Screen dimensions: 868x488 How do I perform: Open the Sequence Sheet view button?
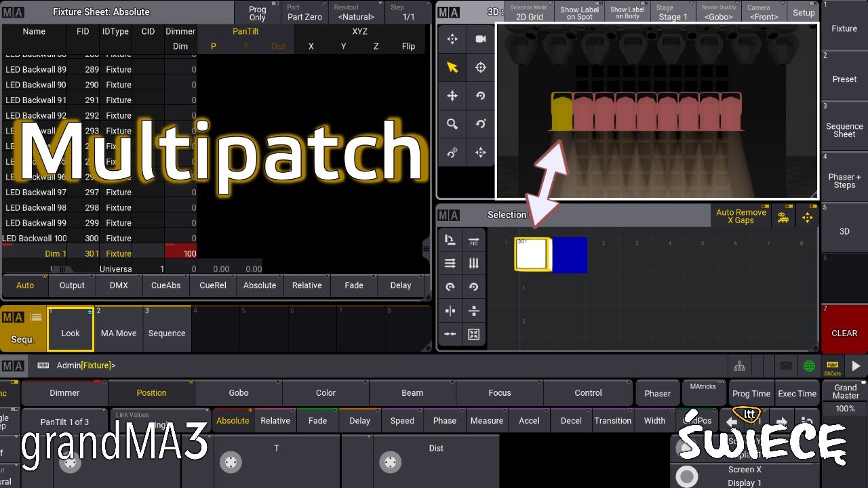844,126
